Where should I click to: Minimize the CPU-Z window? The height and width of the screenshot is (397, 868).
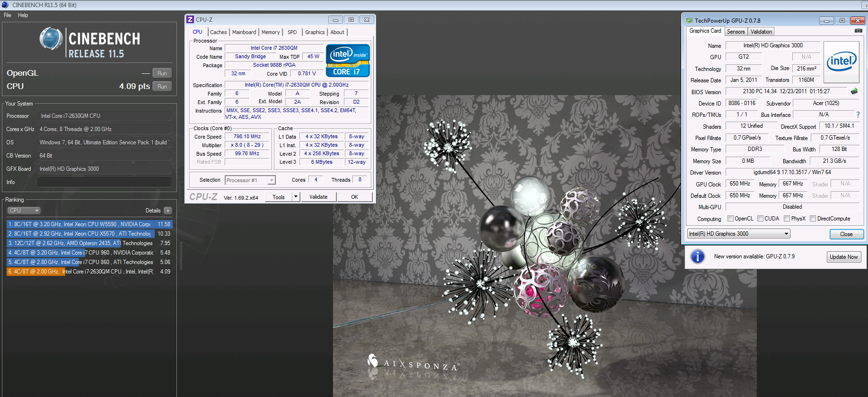click(x=335, y=20)
